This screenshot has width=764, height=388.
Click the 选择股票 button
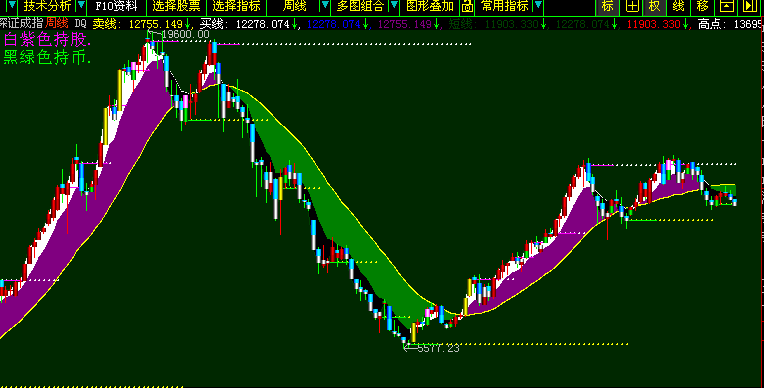(x=176, y=7)
